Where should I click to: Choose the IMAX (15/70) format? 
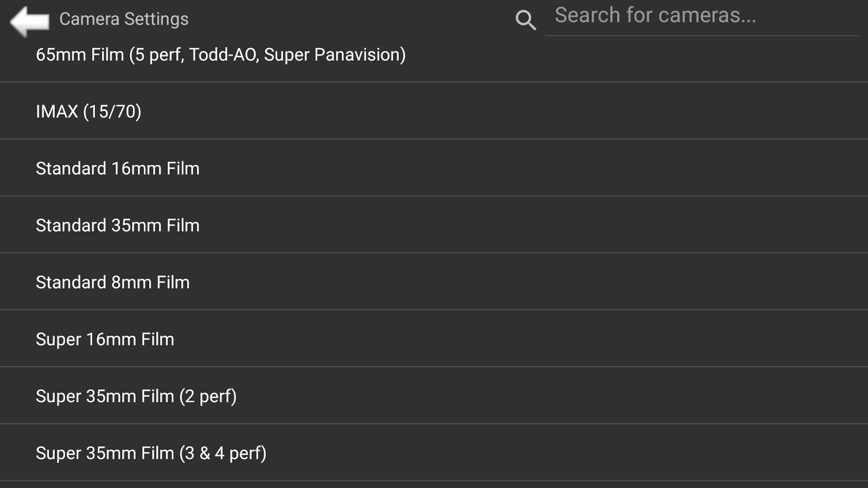point(88,112)
